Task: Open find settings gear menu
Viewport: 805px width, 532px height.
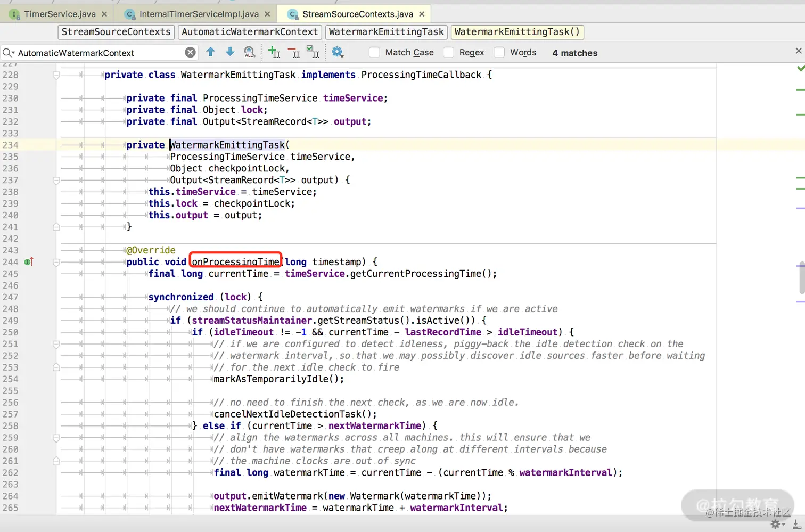Action: pyautogui.click(x=338, y=52)
